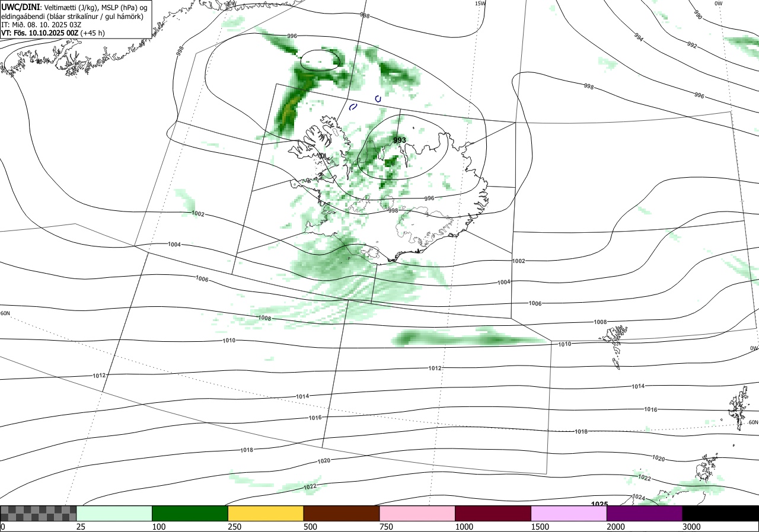Click the dark purple 2000–3000 legend swatch

point(645,513)
